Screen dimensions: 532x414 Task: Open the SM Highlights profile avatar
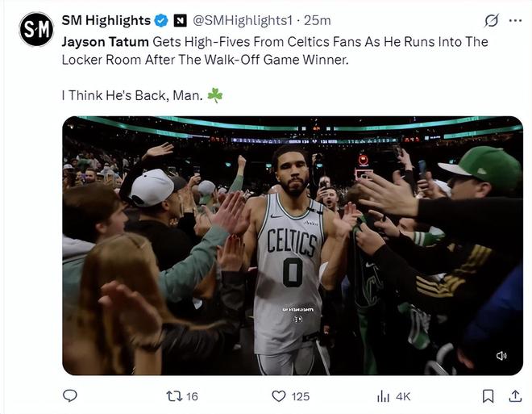[36, 29]
